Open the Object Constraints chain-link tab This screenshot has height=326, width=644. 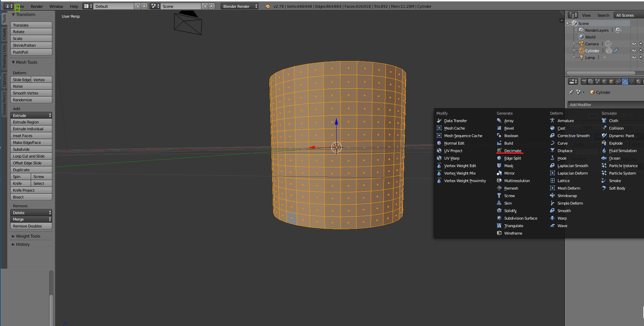618,82
